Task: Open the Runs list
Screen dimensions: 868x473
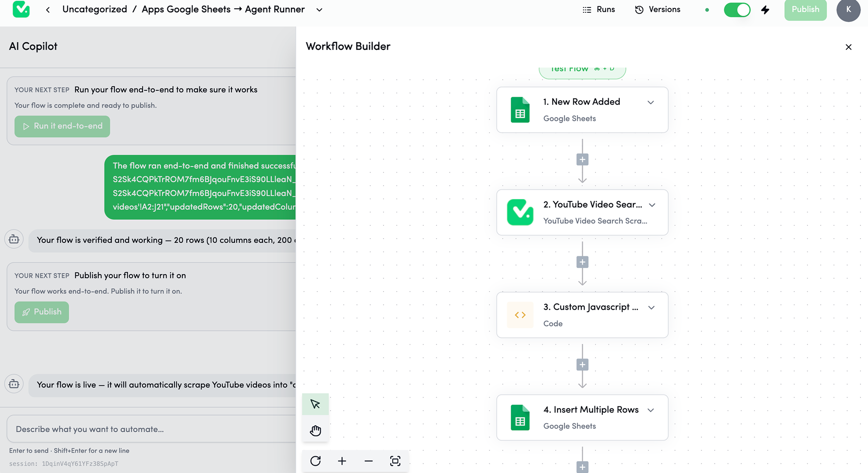Action: [598, 10]
